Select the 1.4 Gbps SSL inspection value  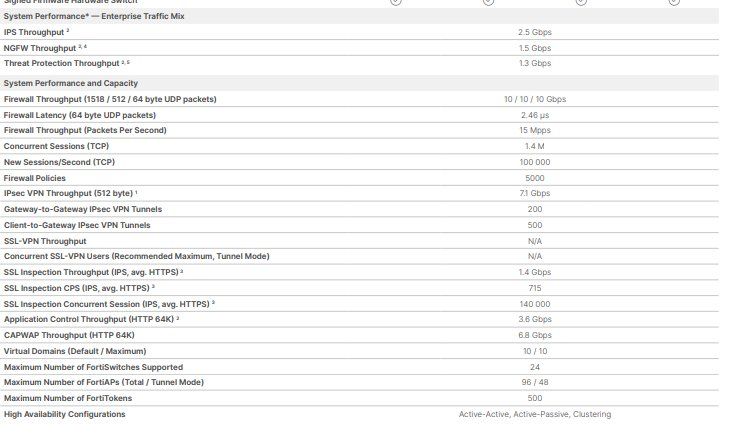535,272
